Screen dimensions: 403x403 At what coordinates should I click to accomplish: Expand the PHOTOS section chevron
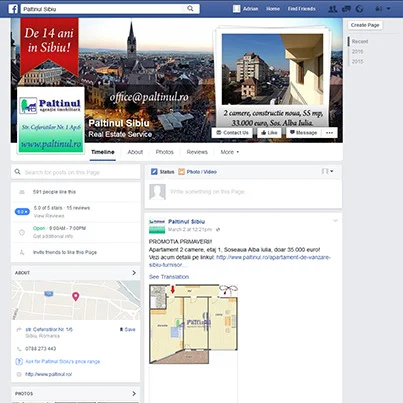134,394
